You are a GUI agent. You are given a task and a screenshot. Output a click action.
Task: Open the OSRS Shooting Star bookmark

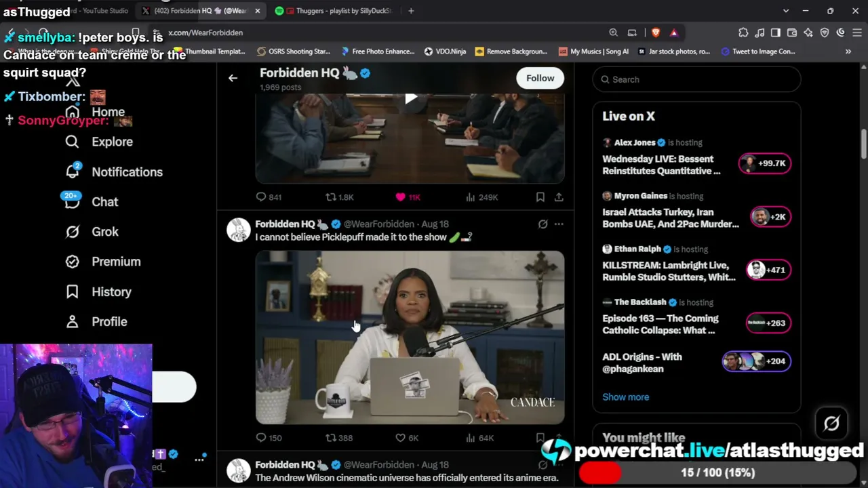294,52
